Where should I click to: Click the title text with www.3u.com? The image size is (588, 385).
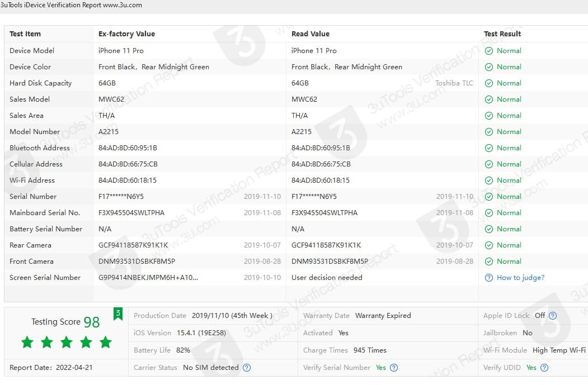click(x=71, y=5)
